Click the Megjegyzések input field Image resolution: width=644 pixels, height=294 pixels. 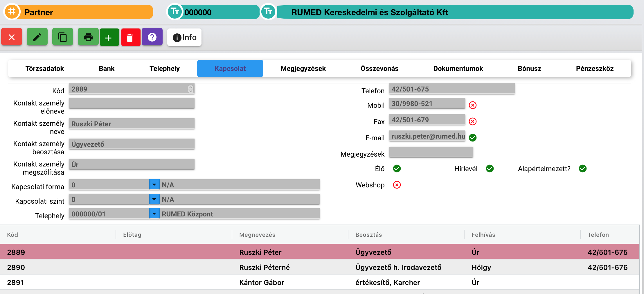click(431, 152)
